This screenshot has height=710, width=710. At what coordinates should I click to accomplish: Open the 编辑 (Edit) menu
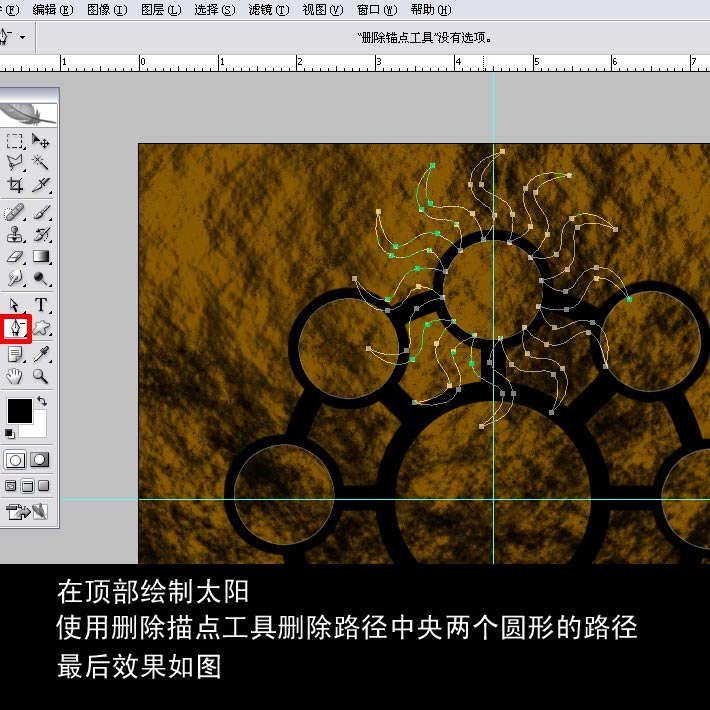tap(53, 10)
